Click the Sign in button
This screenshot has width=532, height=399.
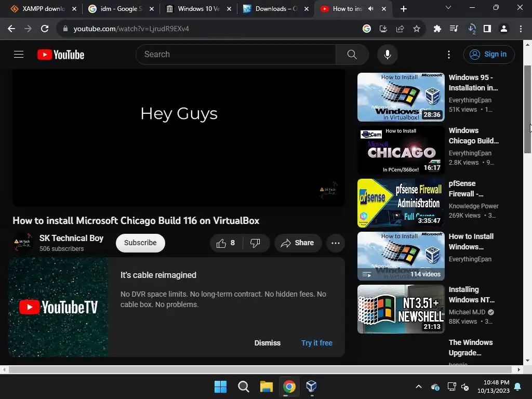489,54
